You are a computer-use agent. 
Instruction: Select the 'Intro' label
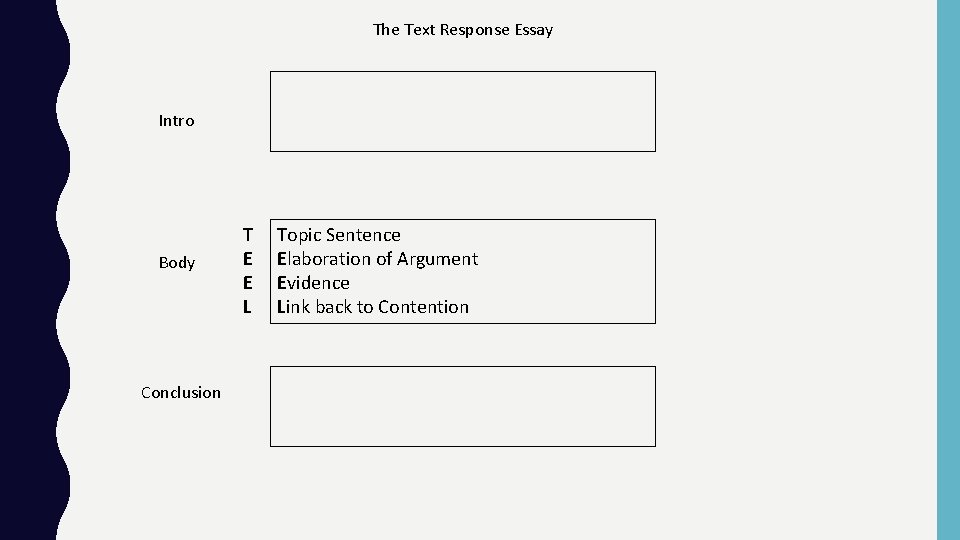(x=176, y=121)
